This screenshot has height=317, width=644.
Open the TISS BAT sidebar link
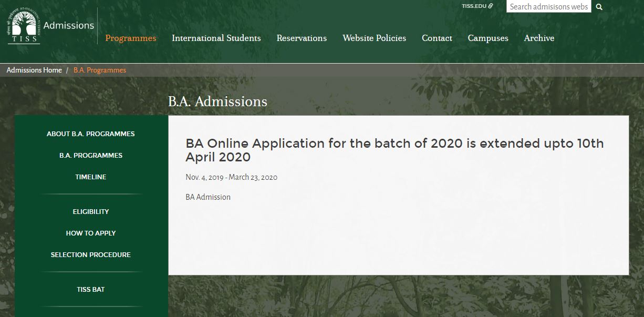(x=90, y=289)
